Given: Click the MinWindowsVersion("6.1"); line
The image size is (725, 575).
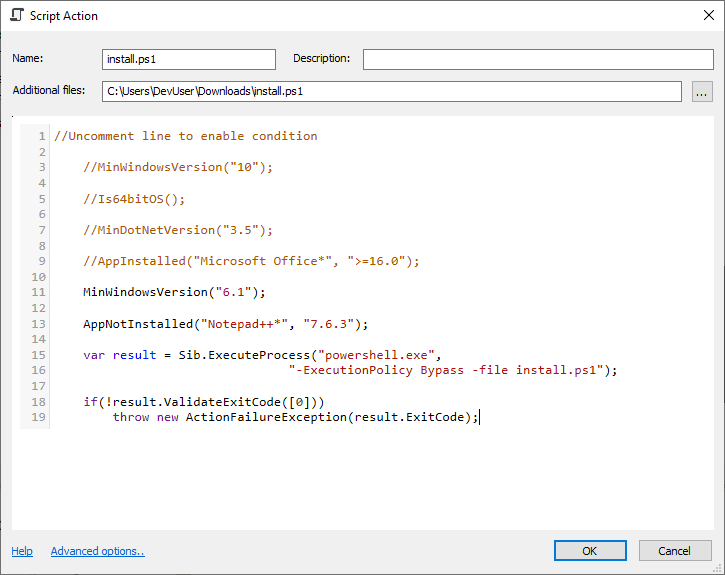Looking at the screenshot, I should [174, 292].
